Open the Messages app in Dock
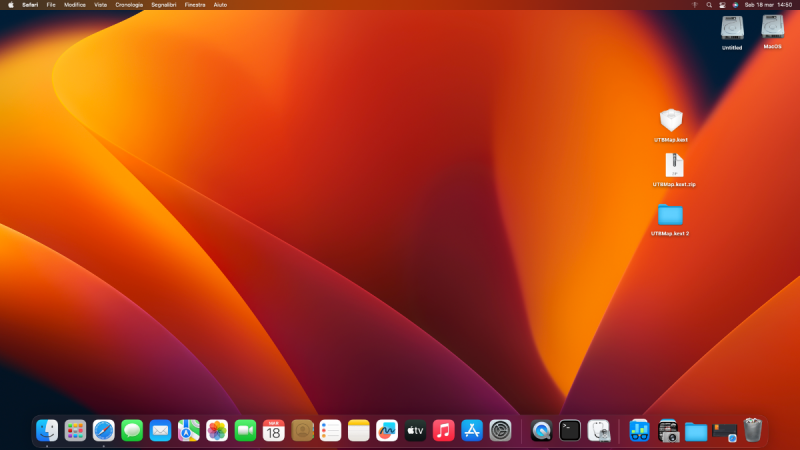 tap(132, 430)
